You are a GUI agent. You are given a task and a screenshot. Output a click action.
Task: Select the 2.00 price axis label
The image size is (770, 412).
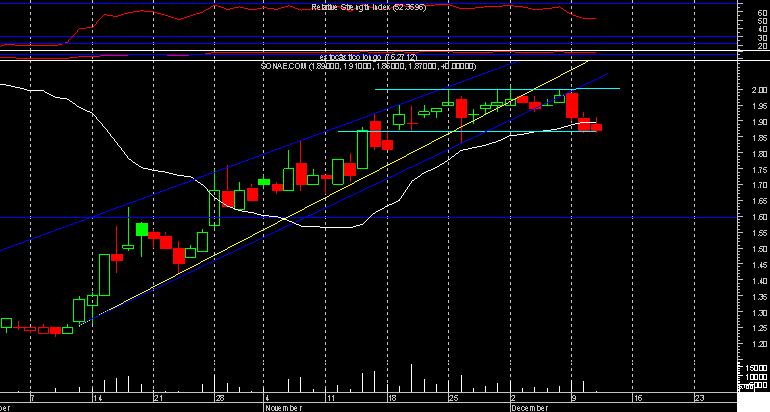tap(760, 90)
